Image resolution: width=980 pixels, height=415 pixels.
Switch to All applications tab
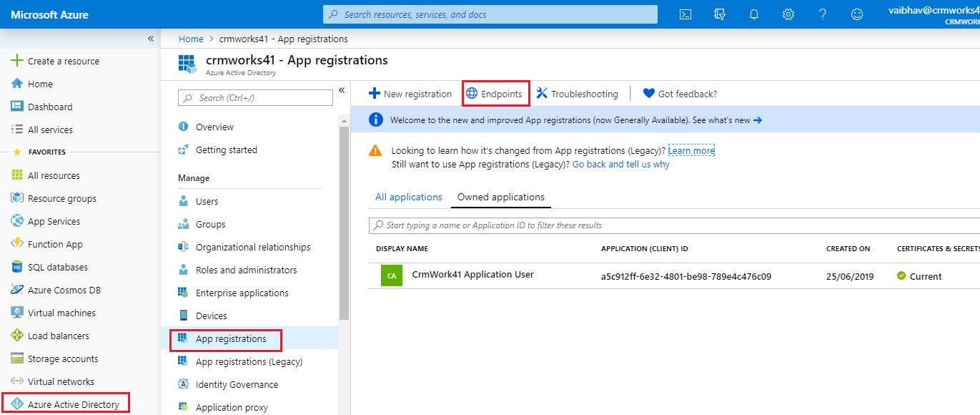[x=409, y=197]
